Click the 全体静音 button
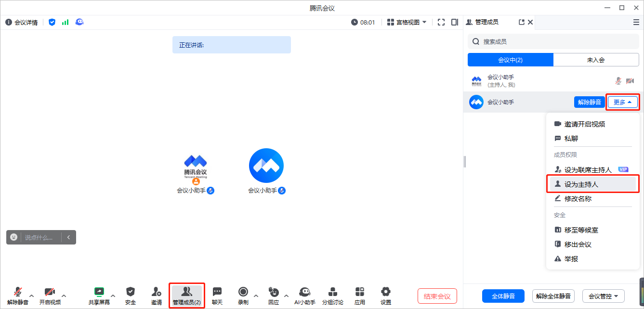The height and width of the screenshot is (309, 644). tap(503, 296)
